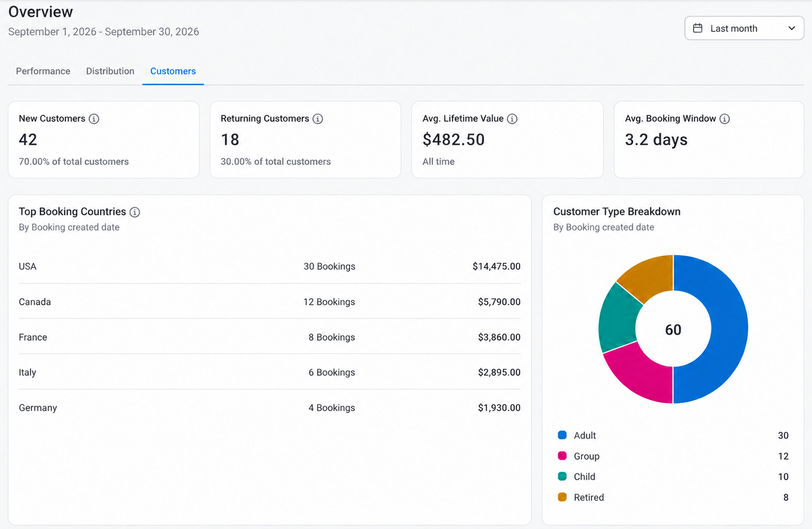Click the info icon next to New Customers
812x529 pixels.
click(x=94, y=119)
